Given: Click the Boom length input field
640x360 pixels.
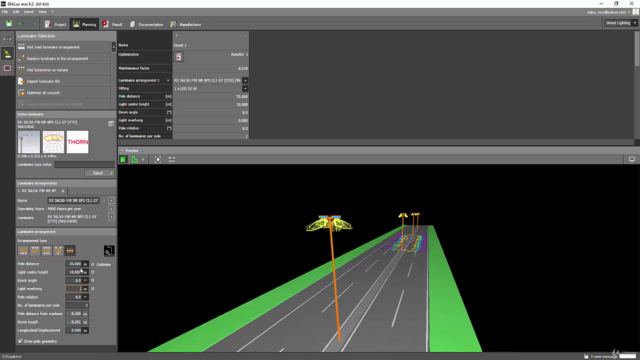Looking at the screenshot, I should click(74, 322).
